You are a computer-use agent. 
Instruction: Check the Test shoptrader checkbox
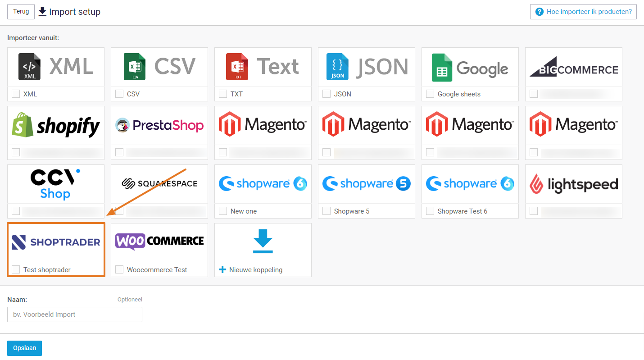pos(16,269)
